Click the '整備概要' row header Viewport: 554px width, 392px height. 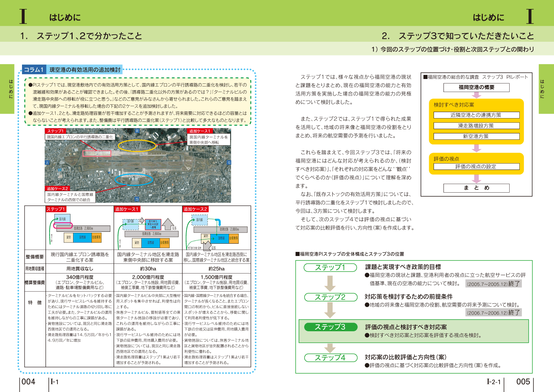(x=35, y=257)
